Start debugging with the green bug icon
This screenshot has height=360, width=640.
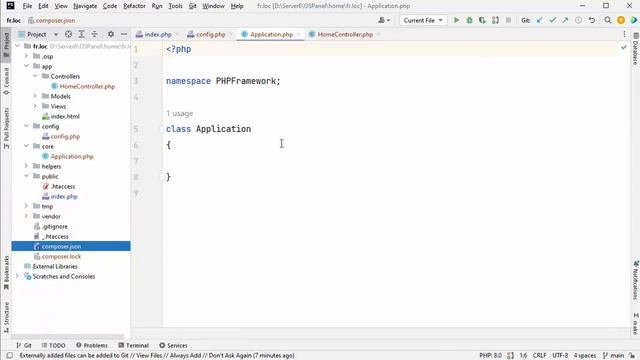[469, 20]
